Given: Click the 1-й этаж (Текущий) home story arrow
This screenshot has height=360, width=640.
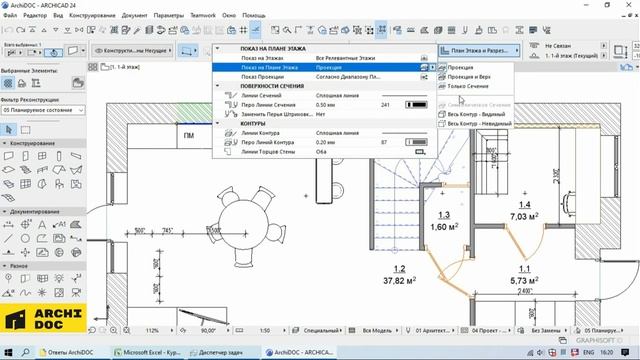Looking at the screenshot, I should [x=604, y=55].
